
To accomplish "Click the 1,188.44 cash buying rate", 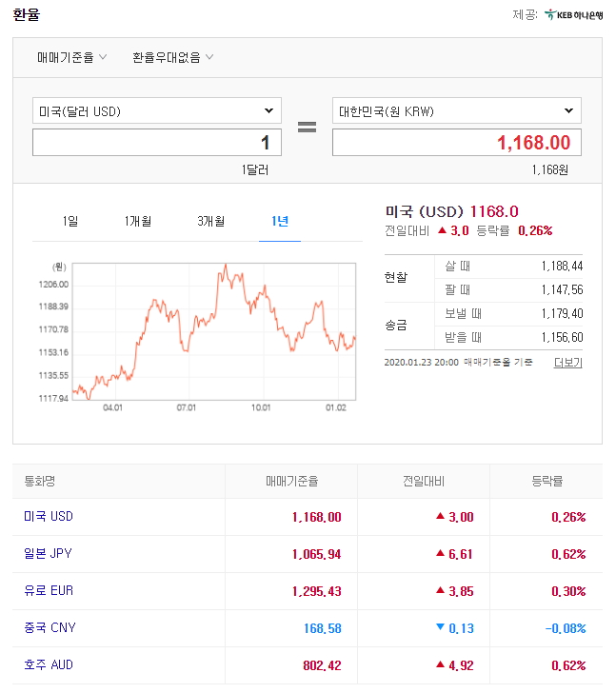I will [562, 267].
